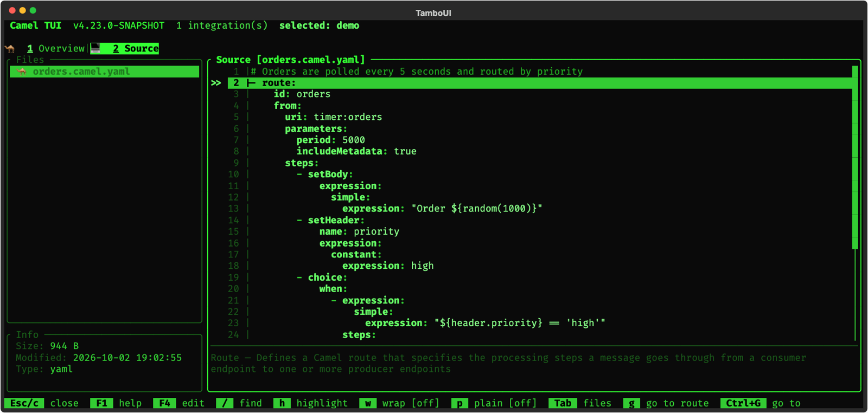This screenshot has height=413, width=868.
Task: Click the - setBody: line
Action: tap(324, 175)
